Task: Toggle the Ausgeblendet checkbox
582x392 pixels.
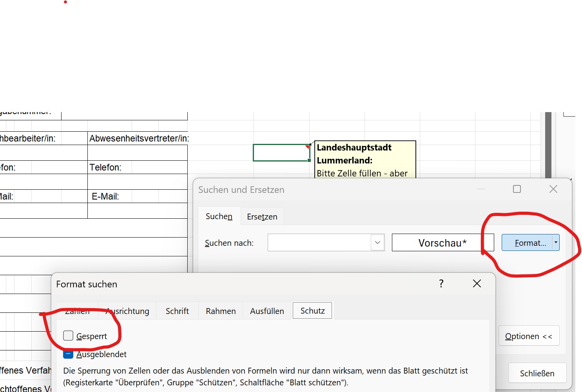Action: click(68, 354)
